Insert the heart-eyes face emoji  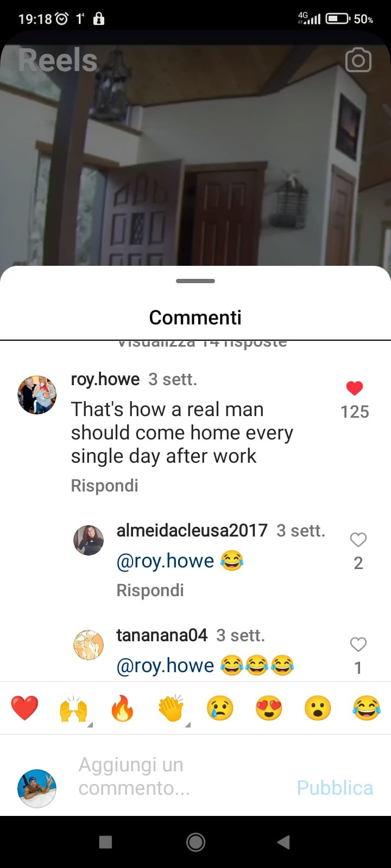tap(269, 708)
